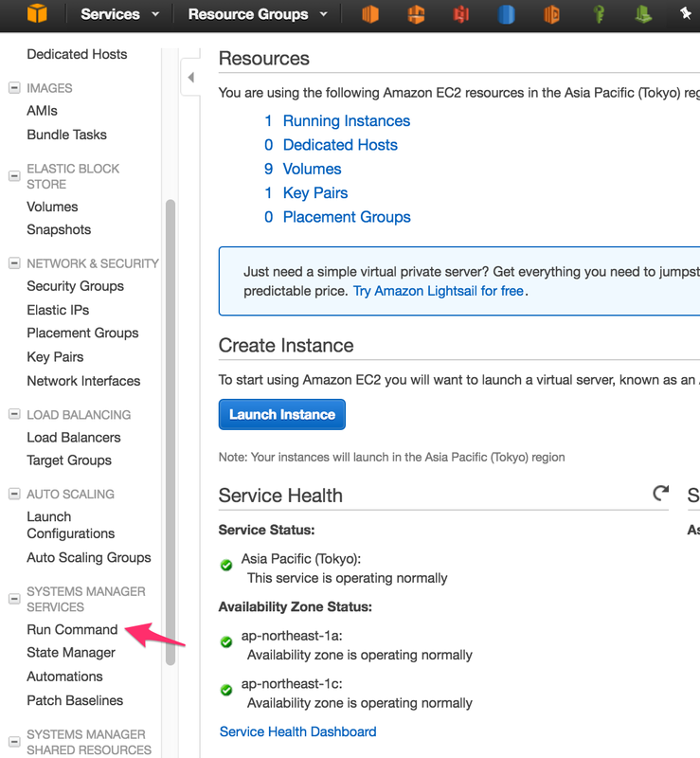The width and height of the screenshot is (700, 758).
Task: Open the Resource Groups dropdown menu
Action: 258,14
